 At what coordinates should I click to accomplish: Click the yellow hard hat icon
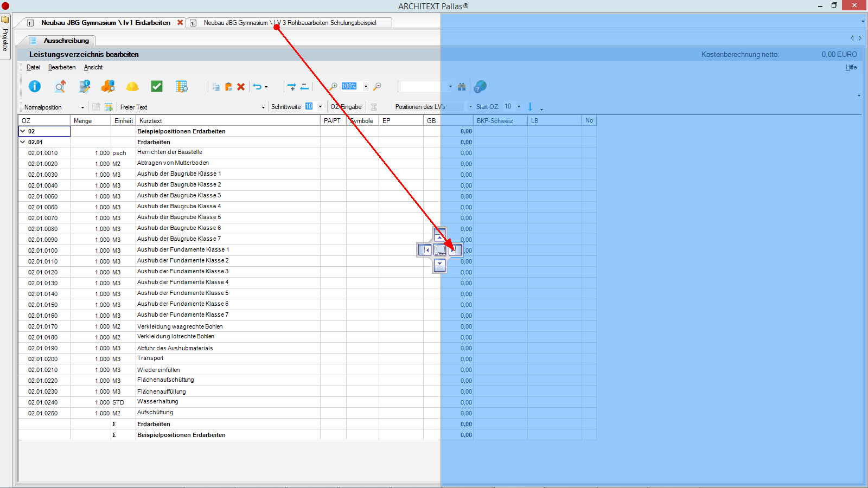[132, 87]
